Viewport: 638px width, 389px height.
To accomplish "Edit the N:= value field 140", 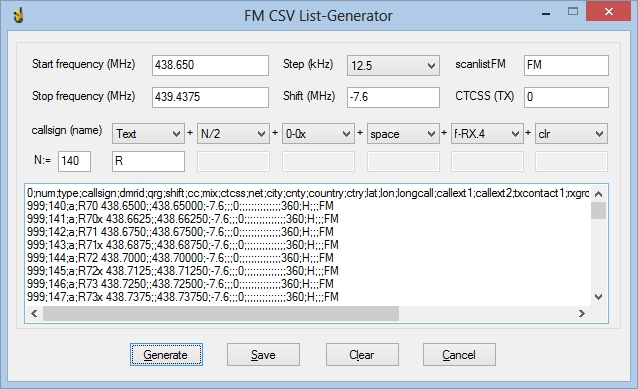I will click(74, 161).
